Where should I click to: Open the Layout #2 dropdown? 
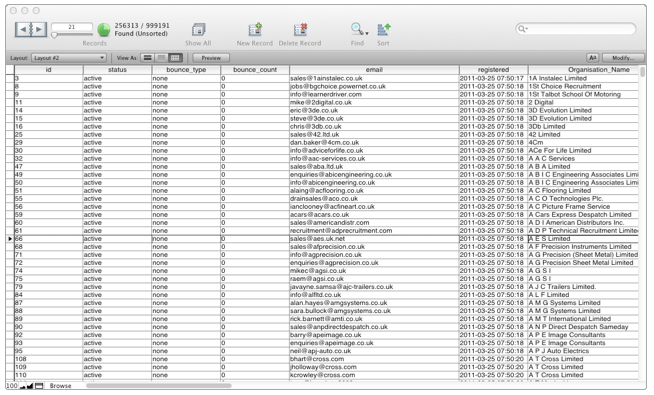point(68,58)
